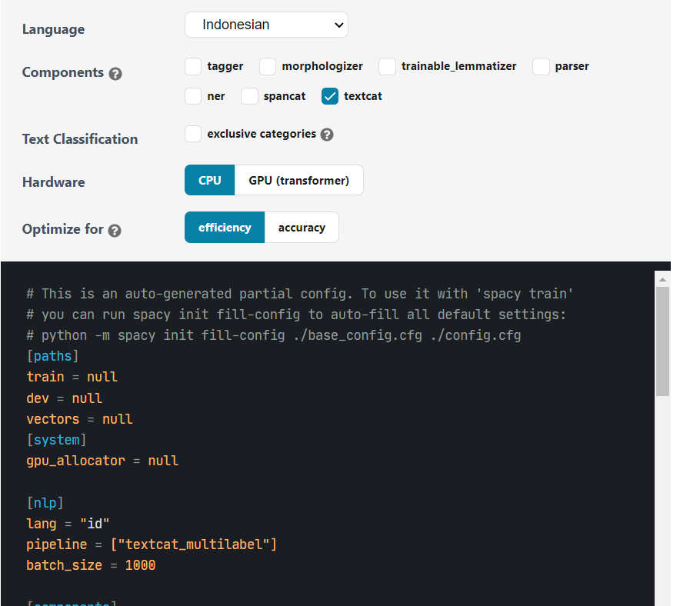Select efficiency optimization option

pyautogui.click(x=225, y=228)
